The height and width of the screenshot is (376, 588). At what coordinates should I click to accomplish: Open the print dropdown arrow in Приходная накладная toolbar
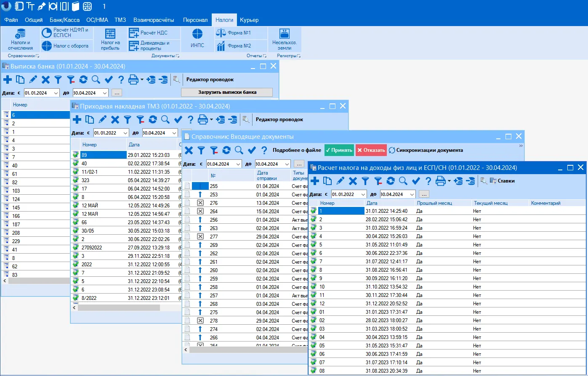(211, 120)
